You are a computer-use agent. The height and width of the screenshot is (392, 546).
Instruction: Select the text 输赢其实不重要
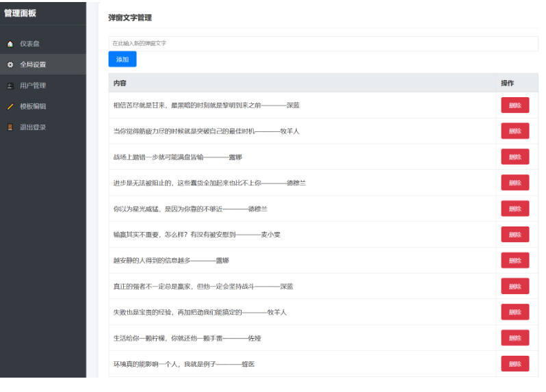pyautogui.click(x=135, y=235)
